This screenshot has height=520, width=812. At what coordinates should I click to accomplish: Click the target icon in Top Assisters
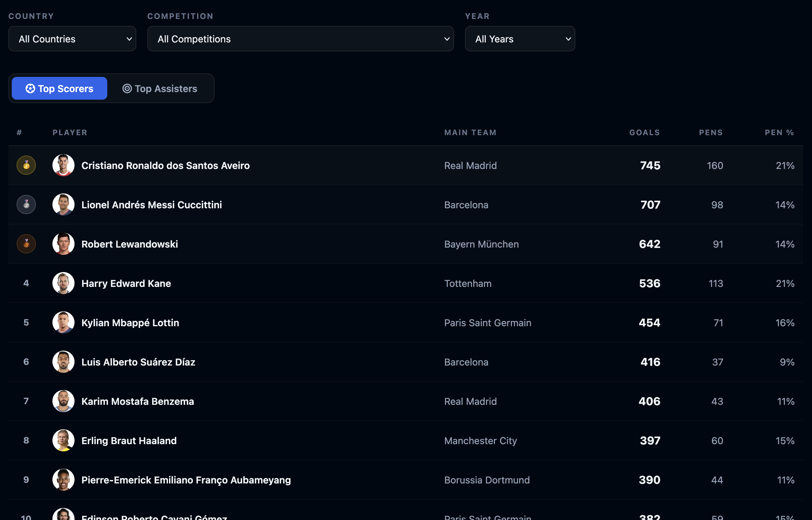127,89
